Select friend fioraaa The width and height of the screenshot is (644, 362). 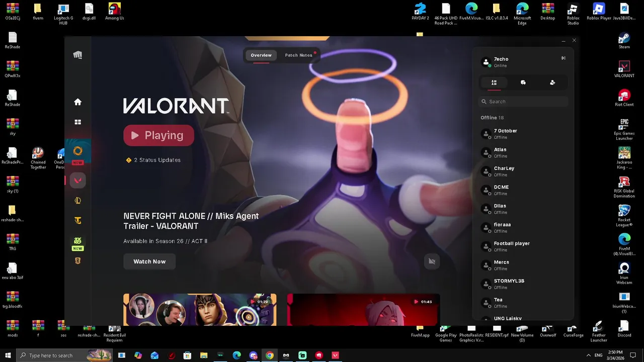[523, 228]
